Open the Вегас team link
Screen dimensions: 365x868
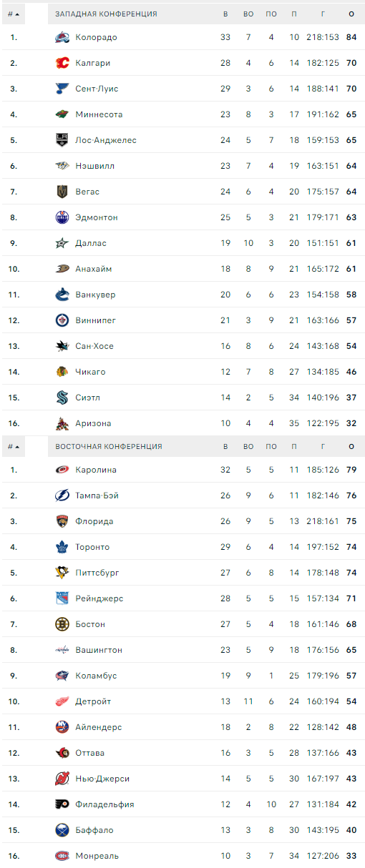(x=87, y=192)
